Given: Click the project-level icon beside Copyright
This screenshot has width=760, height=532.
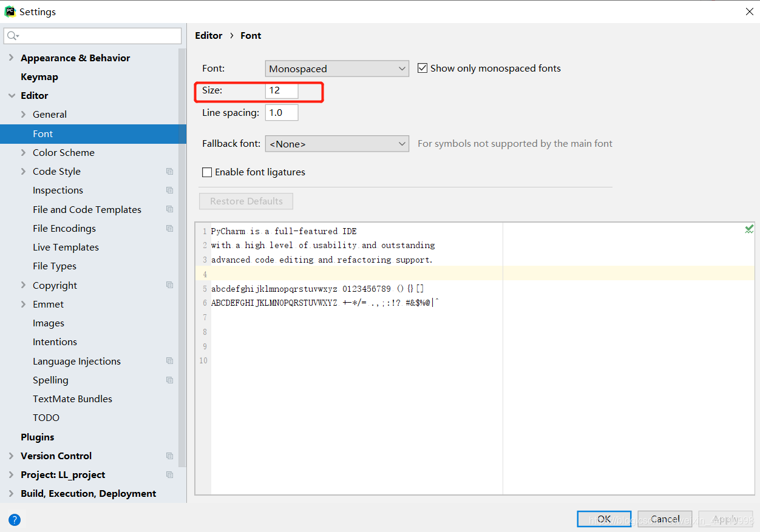Looking at the screenshot, I should coord(169,285).
